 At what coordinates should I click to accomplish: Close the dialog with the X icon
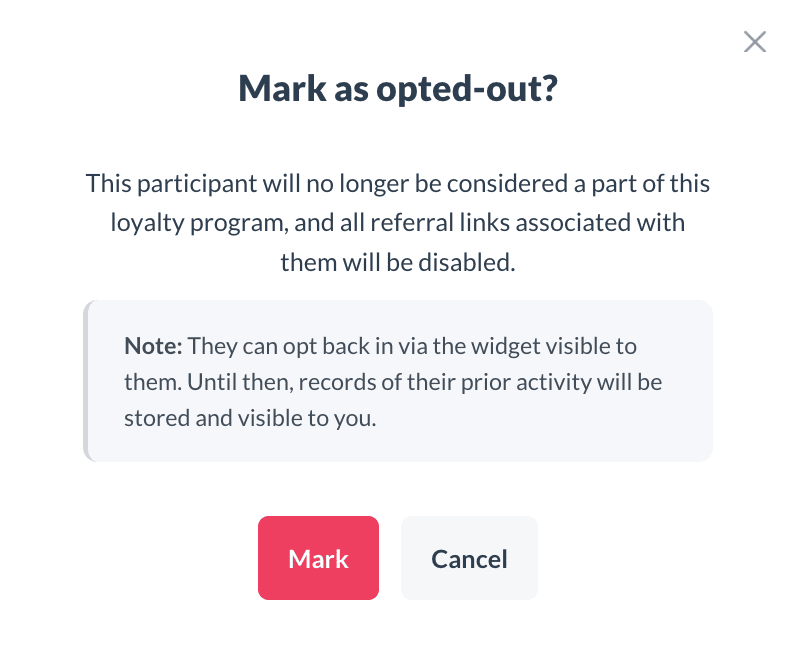754,42
